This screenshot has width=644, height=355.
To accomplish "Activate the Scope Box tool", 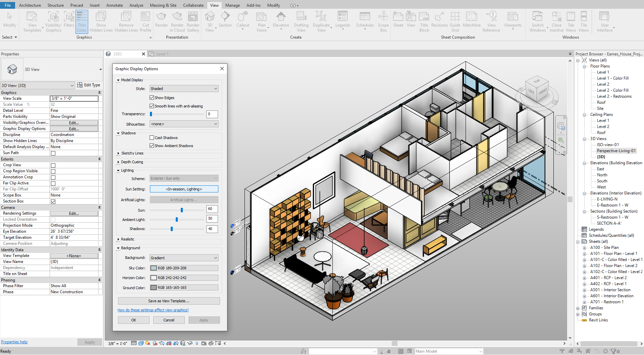I will pos(383,20).
